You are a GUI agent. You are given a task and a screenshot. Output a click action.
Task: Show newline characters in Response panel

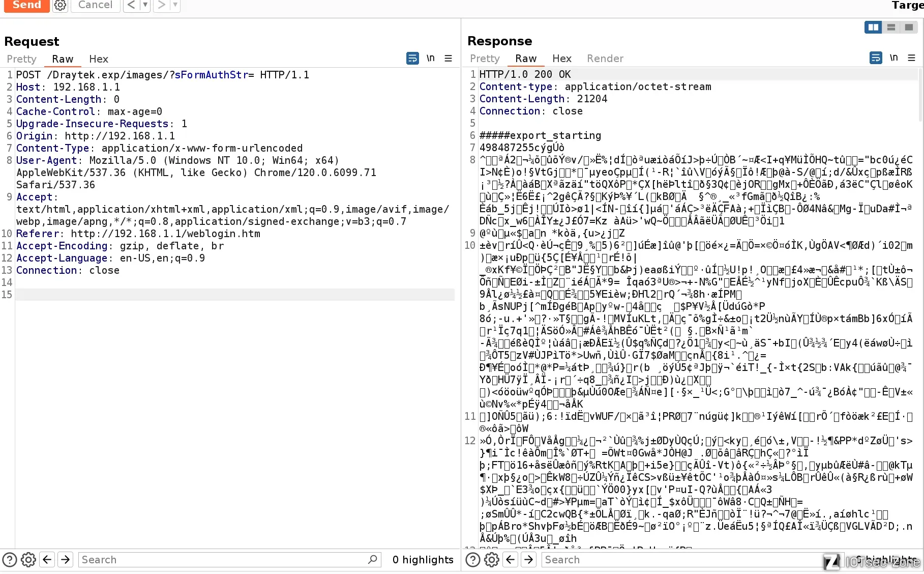pos(893,58)
